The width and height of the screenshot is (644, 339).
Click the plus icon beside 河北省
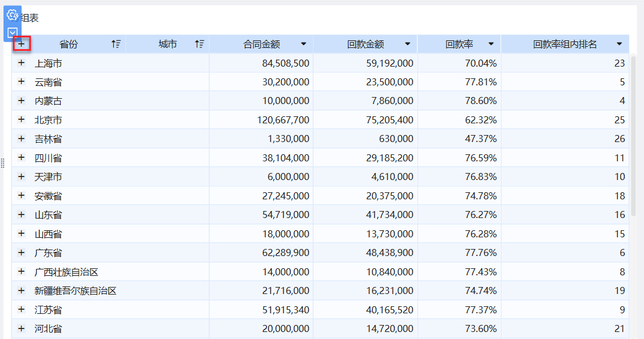pos(22,328)
